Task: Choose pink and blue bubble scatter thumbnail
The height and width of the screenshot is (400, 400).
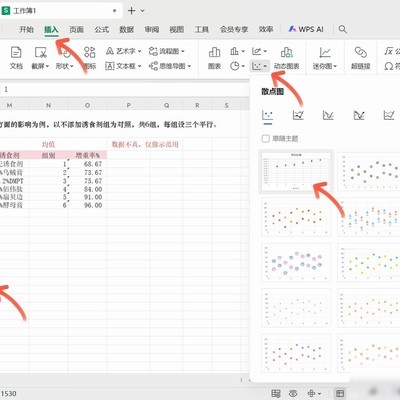Action: pyautogui.click(x=296, y=262)
